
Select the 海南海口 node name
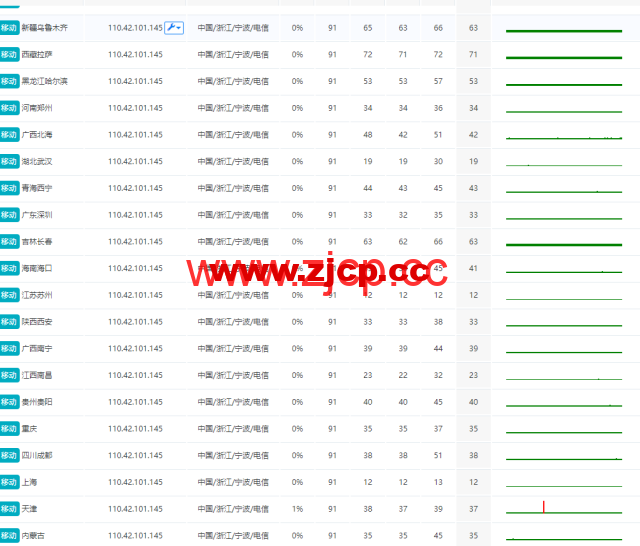point(37,268)
